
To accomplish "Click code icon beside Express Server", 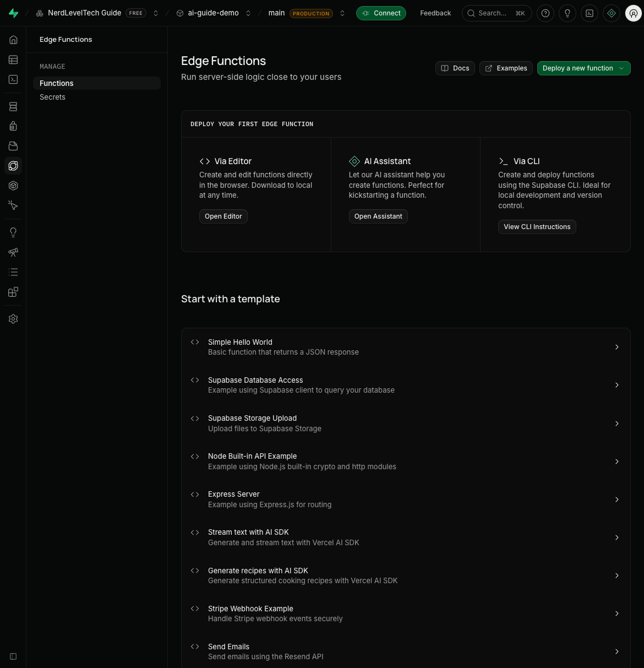I will coord(195,495).
